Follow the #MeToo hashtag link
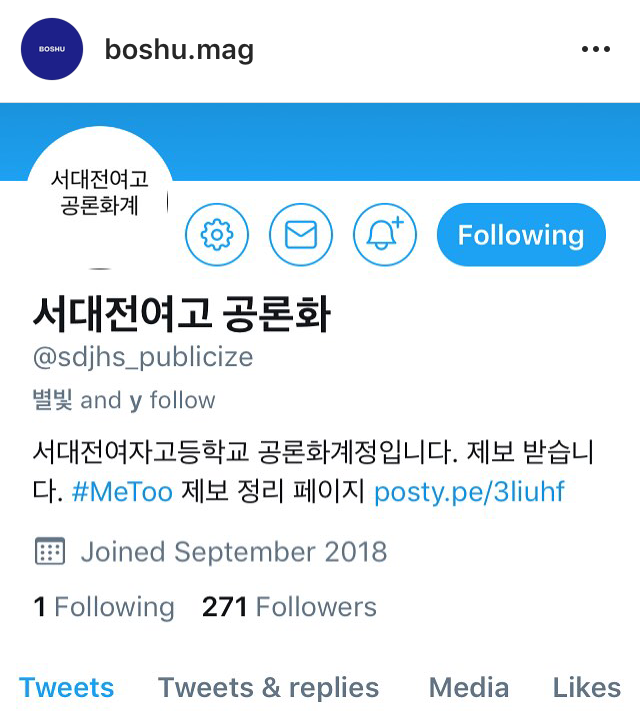Viewport: 640px width, 725px height. tap(122, 492)
